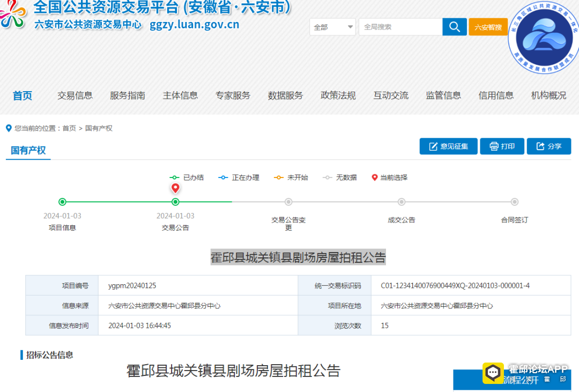This screenshot has width=579, height=392.
Task: Print the page with 打印 button
Action: tap(502, 146)
